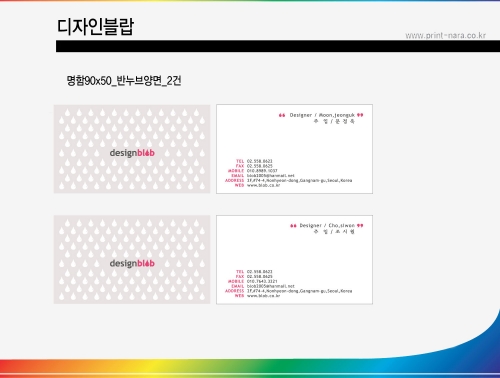
Task: Click the opening quote mark before Cho,siwon
Action: 293,226
